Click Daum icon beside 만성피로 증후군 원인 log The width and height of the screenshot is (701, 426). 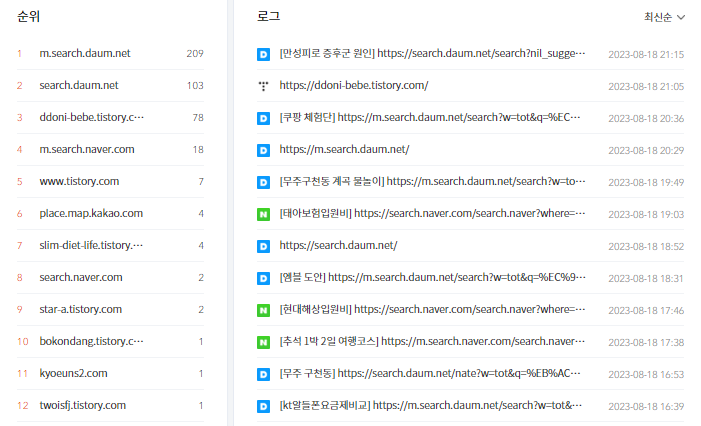263,54
